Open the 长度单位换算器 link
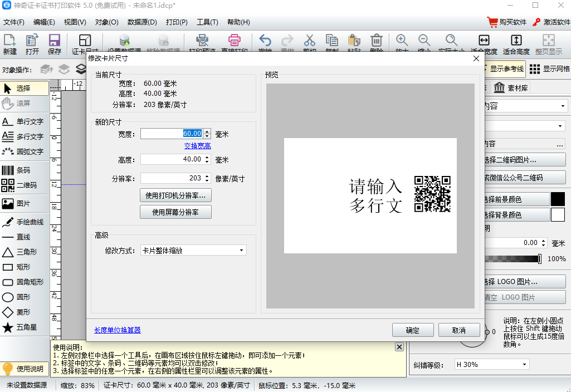This screenshot has width=571, height=392. pos(118,330)
